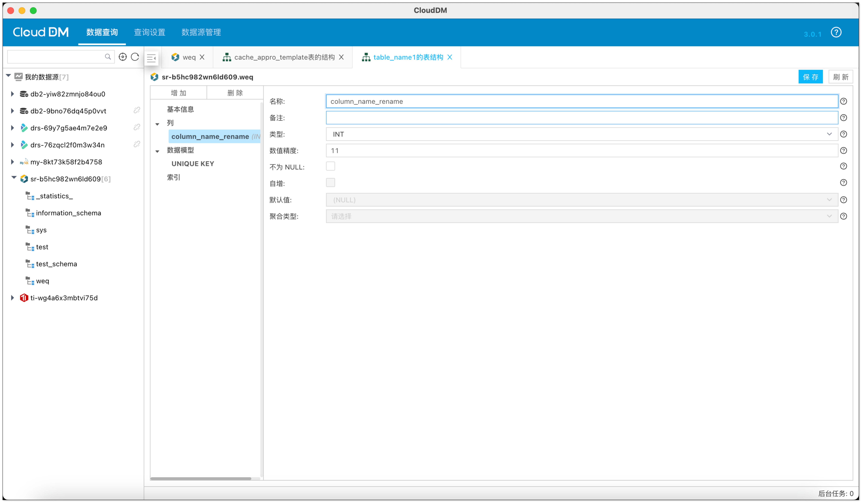Click help icon beside 聚合类型 dropdown
Image resolution: width=863 pixels, height=504 pixels.
point(843,216)
